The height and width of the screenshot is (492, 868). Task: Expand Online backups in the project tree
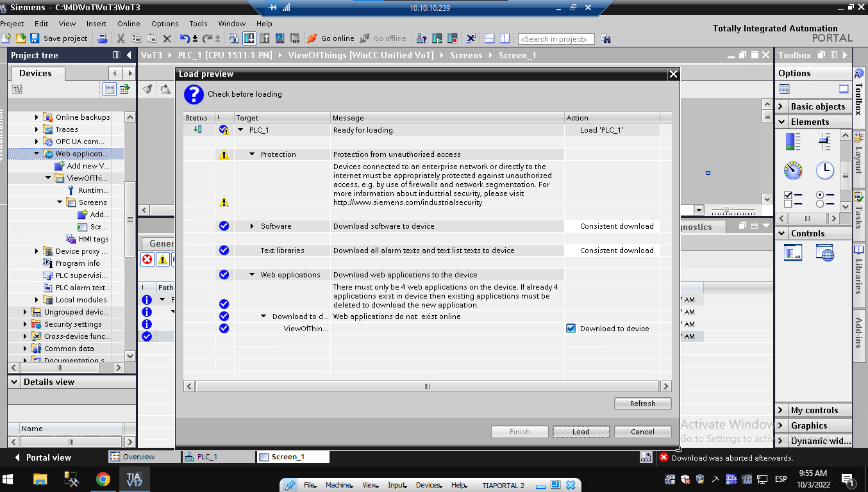[x=37, y=117]
